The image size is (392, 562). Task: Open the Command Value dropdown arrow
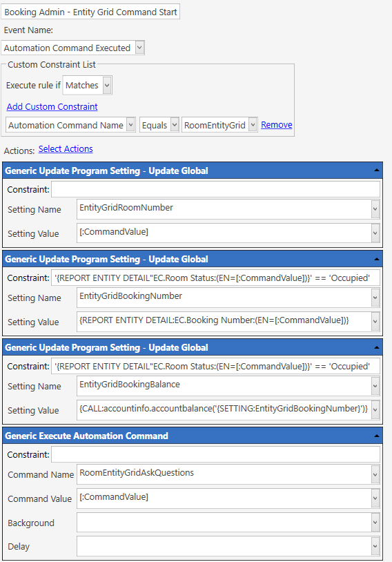tap(375, 498)
